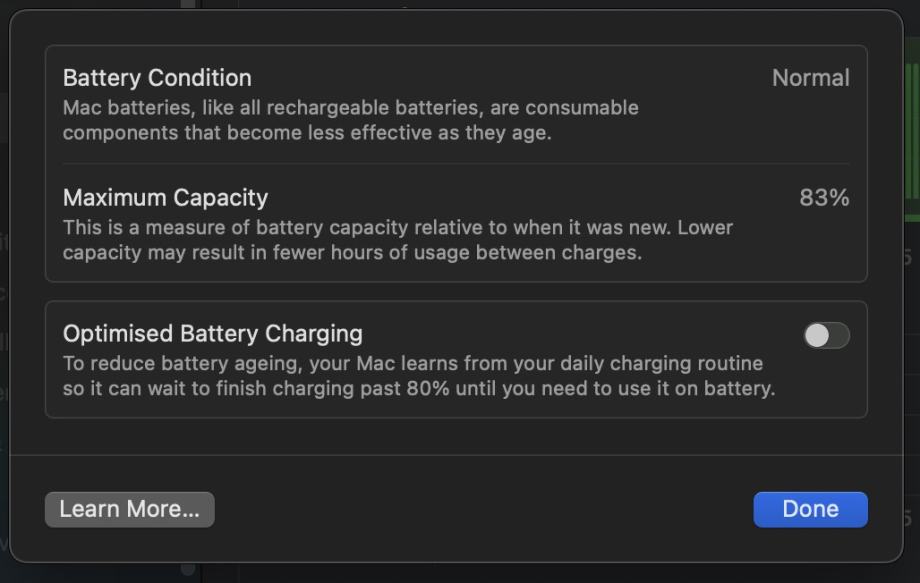
Task: Click the "components that become less effective" line
Action: tap(306, 132)
